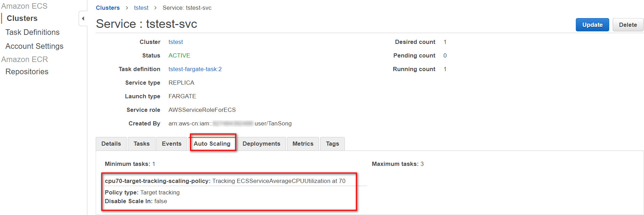This screenshot has width=644, height=215.
Task: Click the tstest breadcrumb link
Action: click(141, 8)
